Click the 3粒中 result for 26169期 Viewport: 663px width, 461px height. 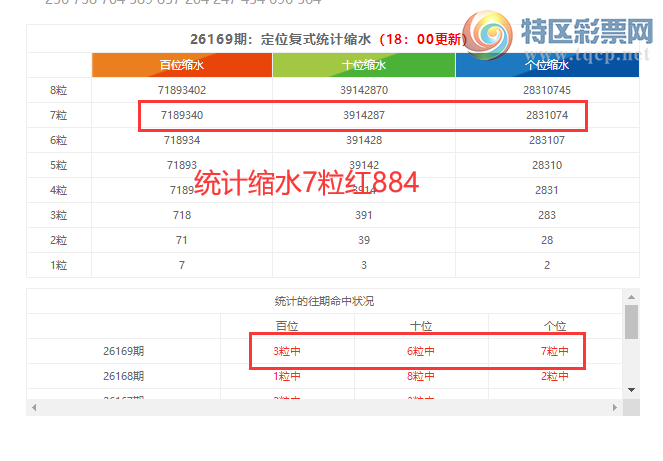[287, 351]
